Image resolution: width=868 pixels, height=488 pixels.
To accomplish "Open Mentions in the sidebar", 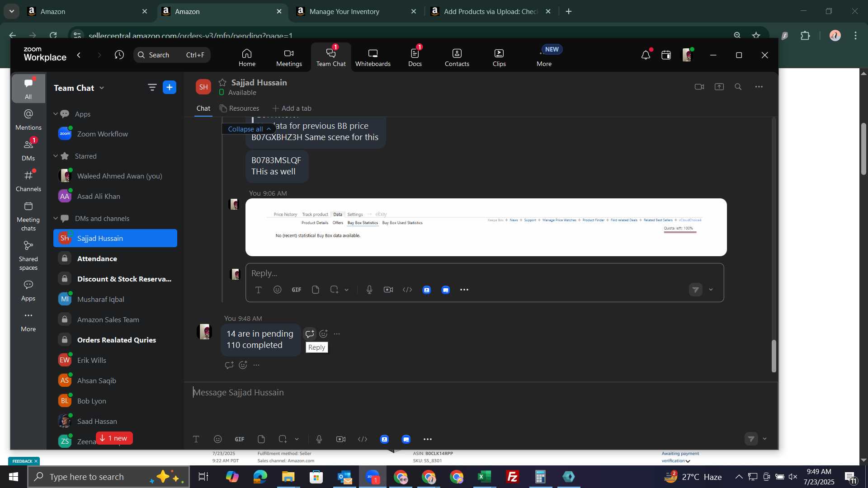I will [28, 120].
